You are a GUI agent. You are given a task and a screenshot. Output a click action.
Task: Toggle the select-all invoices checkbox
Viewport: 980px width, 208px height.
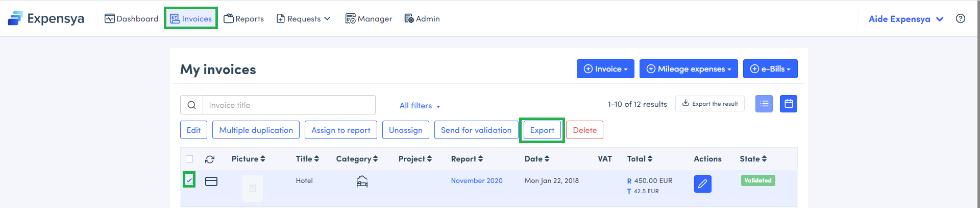click(189, 159)
